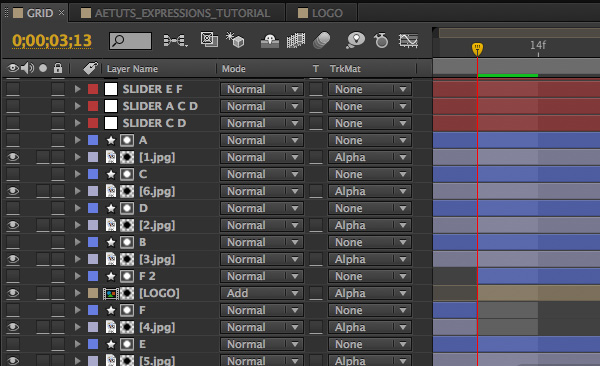The height and width of the screenshot is (366, 600).
Task: Enable the Frame Blending switch icon
Action: tap(295, 41)
